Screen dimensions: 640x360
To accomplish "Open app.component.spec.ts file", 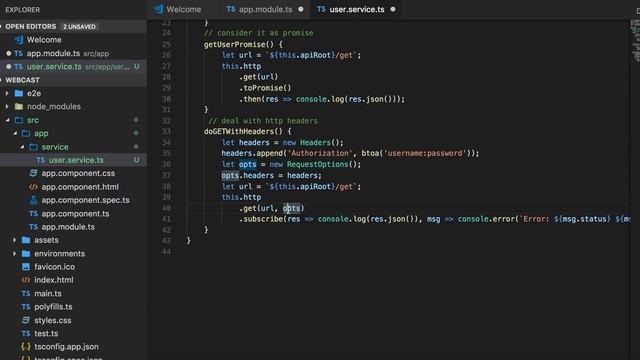I will (x=85, y=200).
